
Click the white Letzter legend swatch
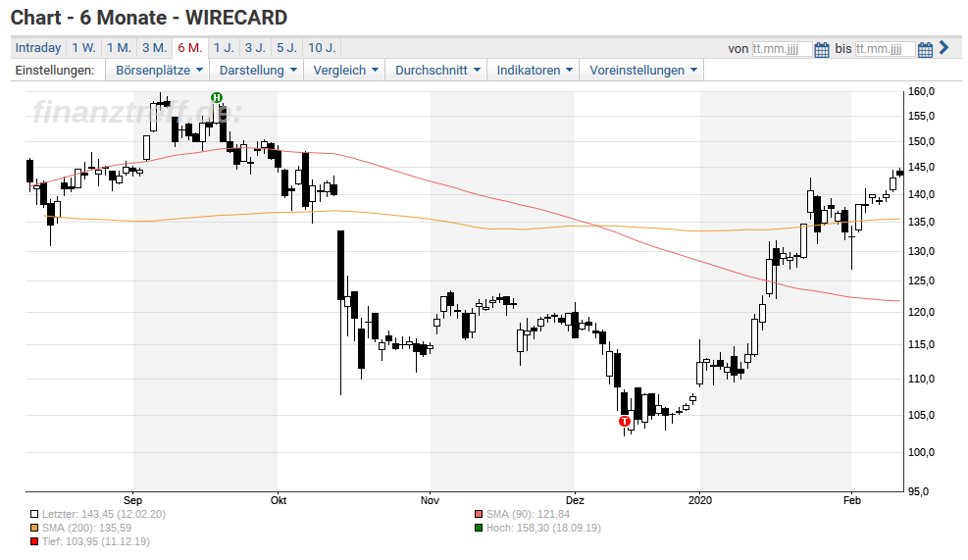tap(34, 514)
